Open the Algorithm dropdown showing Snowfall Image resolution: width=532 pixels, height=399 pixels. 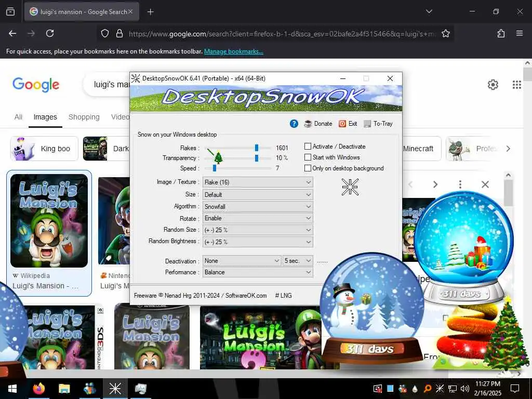click(258, 207)
